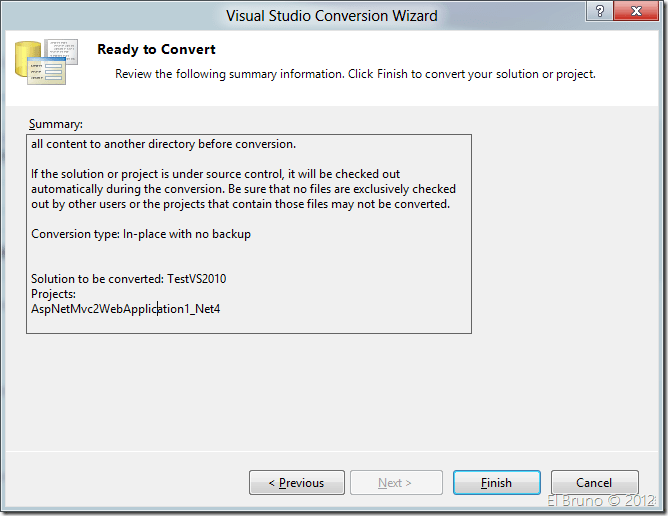Click 'all content to another directory' line

tap(163, 143)
